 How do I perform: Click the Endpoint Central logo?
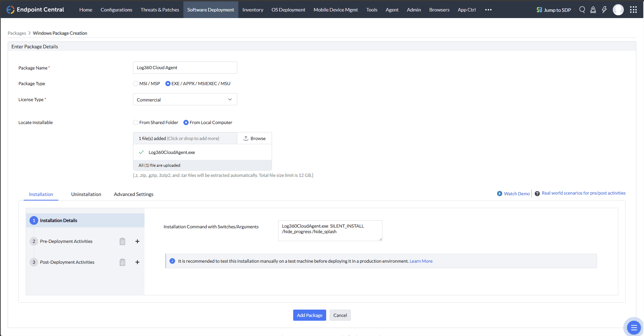point(35,10)
